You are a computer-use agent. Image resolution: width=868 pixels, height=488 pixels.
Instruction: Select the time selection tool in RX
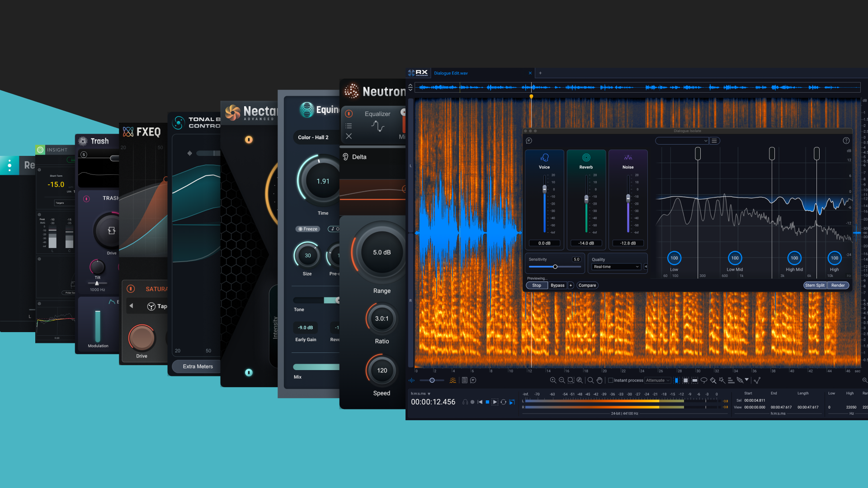pyautogui.click(x=676, y=380)
